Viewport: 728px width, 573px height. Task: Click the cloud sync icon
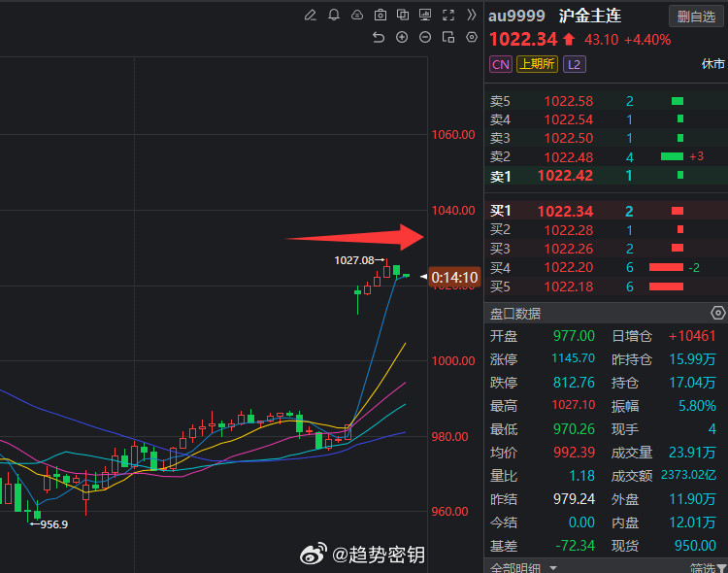coord(357,16)
